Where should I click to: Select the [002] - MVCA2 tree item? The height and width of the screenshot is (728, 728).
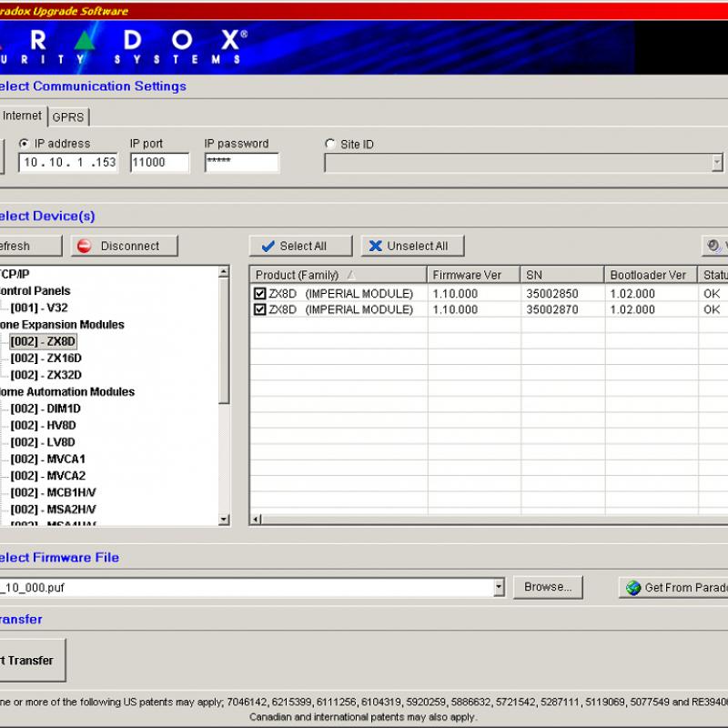[x=48, y=475]
